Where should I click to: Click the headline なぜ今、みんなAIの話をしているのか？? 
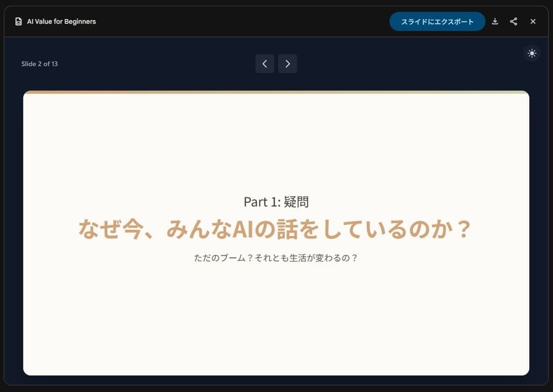point(276,227)
